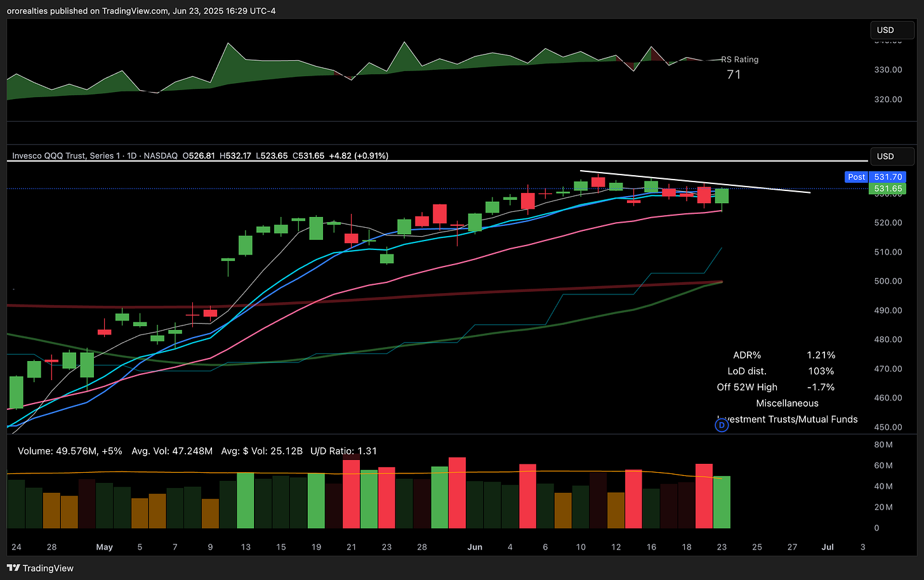Click the RS Rating value 71

[x=734, y=74]
